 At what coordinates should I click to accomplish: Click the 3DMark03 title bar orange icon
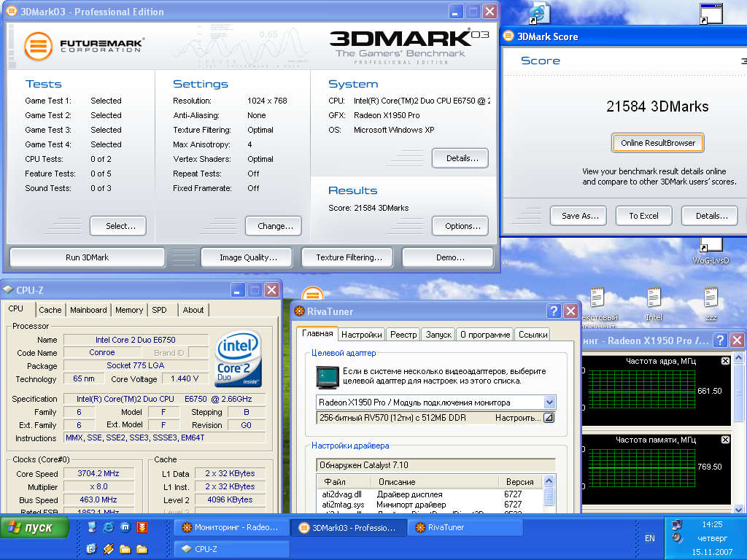(12, 11)
